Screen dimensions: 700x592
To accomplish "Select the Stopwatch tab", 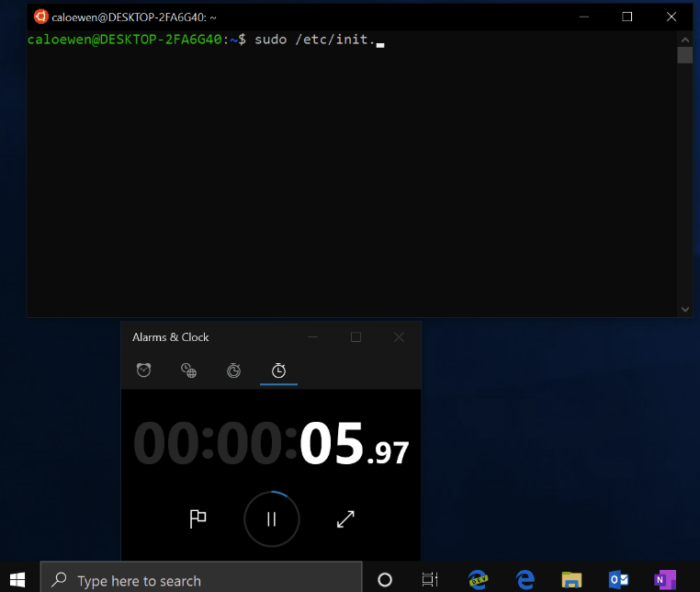I will tap(278, 370).
